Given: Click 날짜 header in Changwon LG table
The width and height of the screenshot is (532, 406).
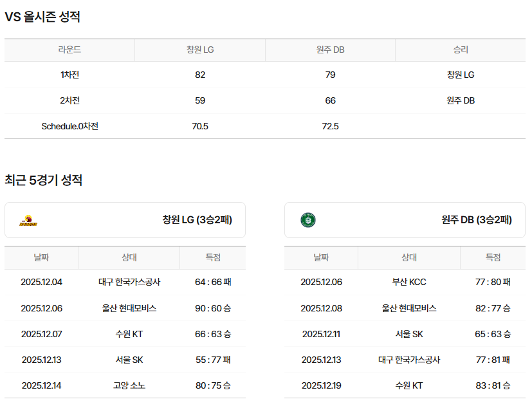Looking at the screenshot, I should point(41,257).
